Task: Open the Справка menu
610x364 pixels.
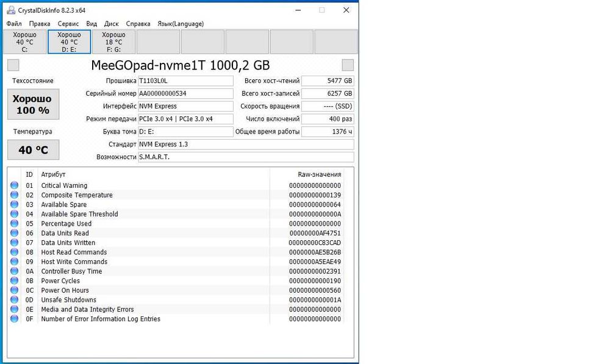Action: coord(138,24)
